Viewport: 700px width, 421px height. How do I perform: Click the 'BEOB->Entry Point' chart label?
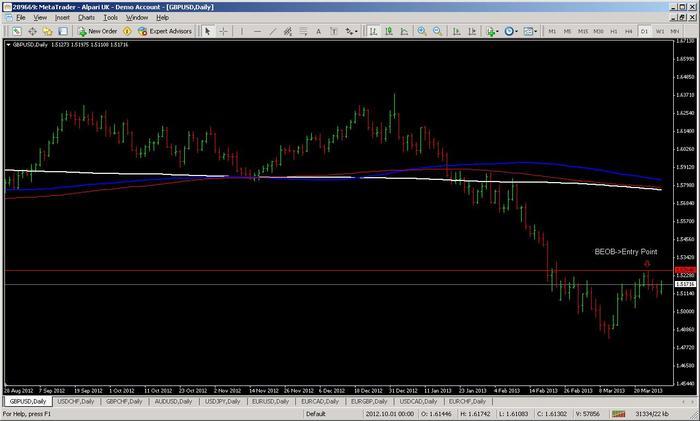[625, 252]
